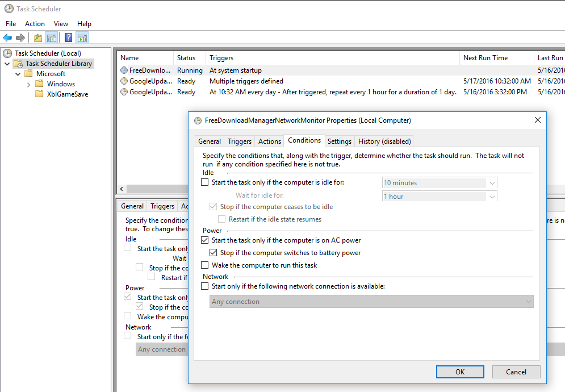Click the Task Scheduler Library folder icon
This screenshot has height=392, width=565.
[18, 64]
